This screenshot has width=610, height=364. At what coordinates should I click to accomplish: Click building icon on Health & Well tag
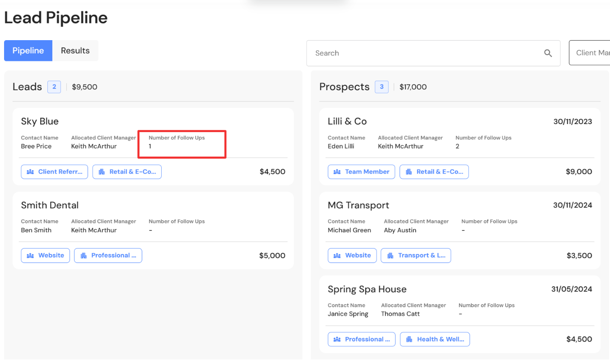point(409,340)
